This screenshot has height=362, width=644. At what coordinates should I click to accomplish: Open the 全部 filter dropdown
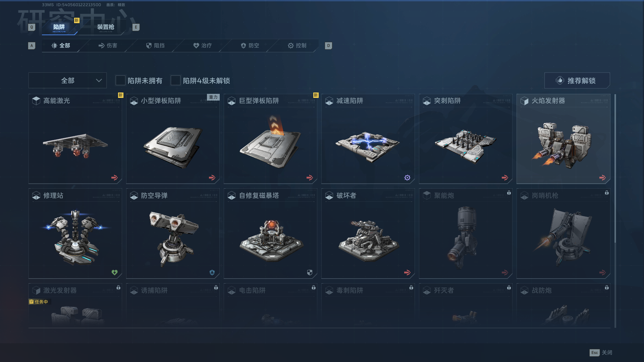click(x=67, y=80)
